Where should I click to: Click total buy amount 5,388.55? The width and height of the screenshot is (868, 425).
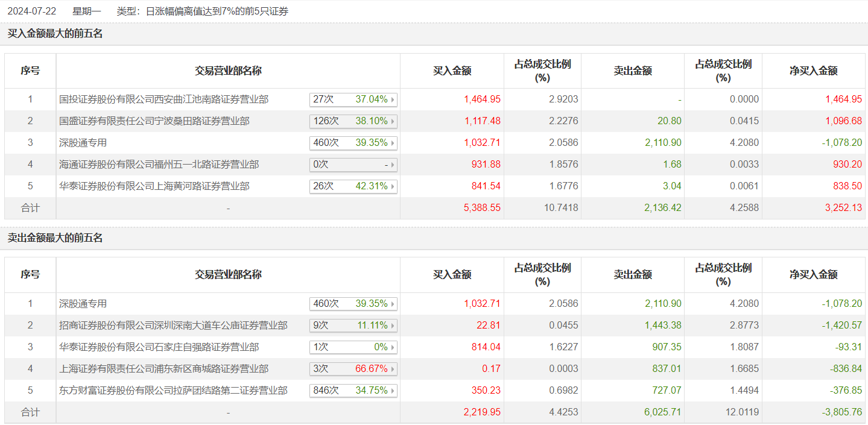482,208
